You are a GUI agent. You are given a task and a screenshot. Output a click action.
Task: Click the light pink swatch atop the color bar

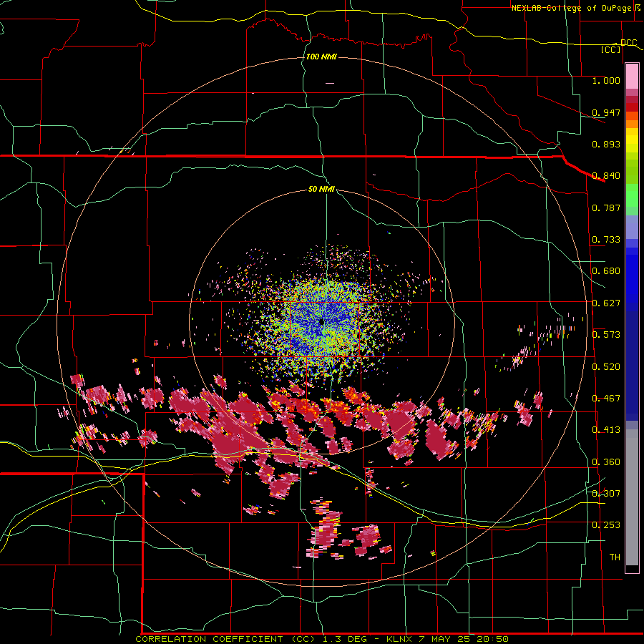[632, 76]
